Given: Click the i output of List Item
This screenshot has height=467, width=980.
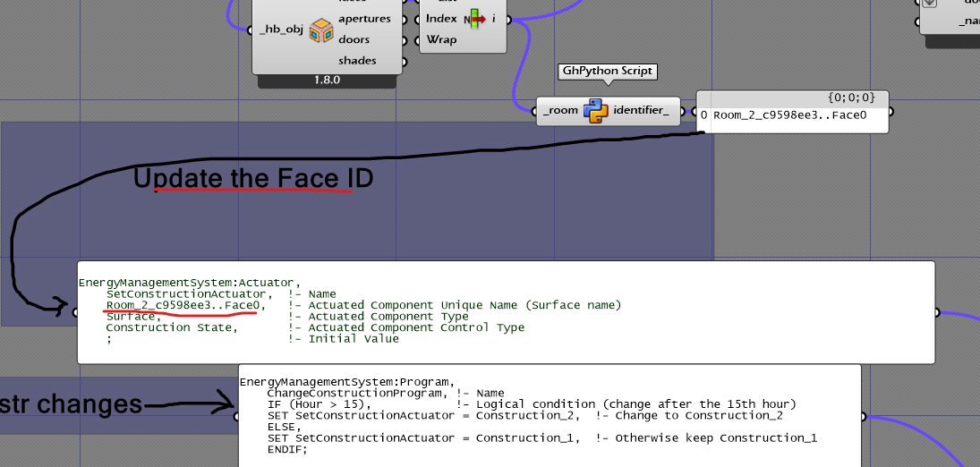Looking at the screenshot, I should (494, 20).
